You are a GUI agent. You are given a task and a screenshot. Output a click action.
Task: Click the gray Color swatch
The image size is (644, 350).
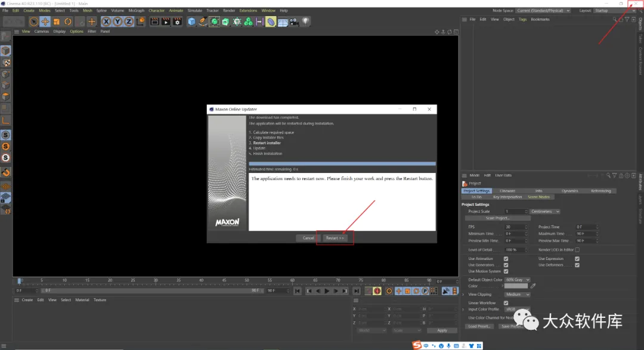[516, 286]
